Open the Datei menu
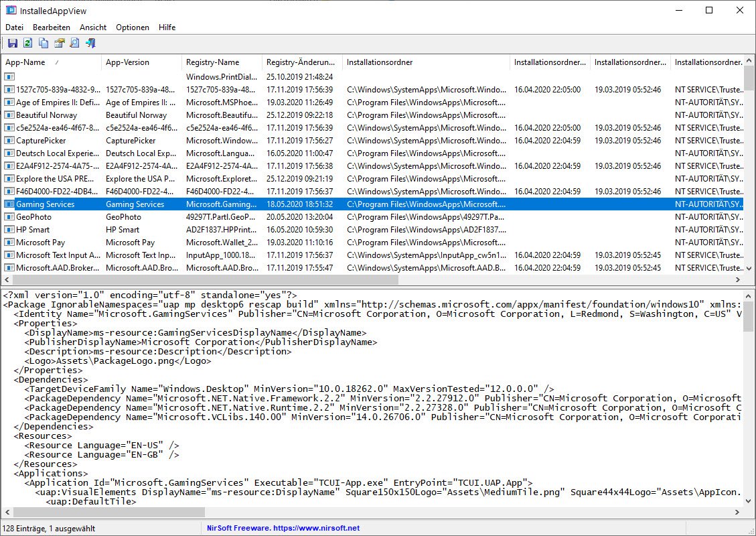756x536 pixels. tap(14, 27)
